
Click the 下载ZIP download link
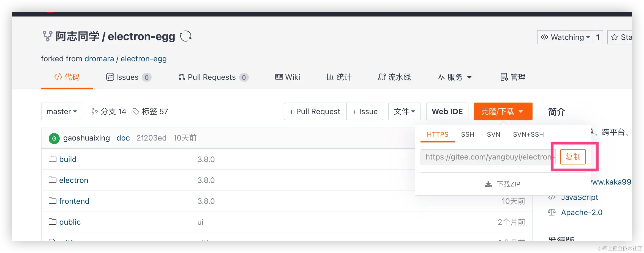pos(503,184)
